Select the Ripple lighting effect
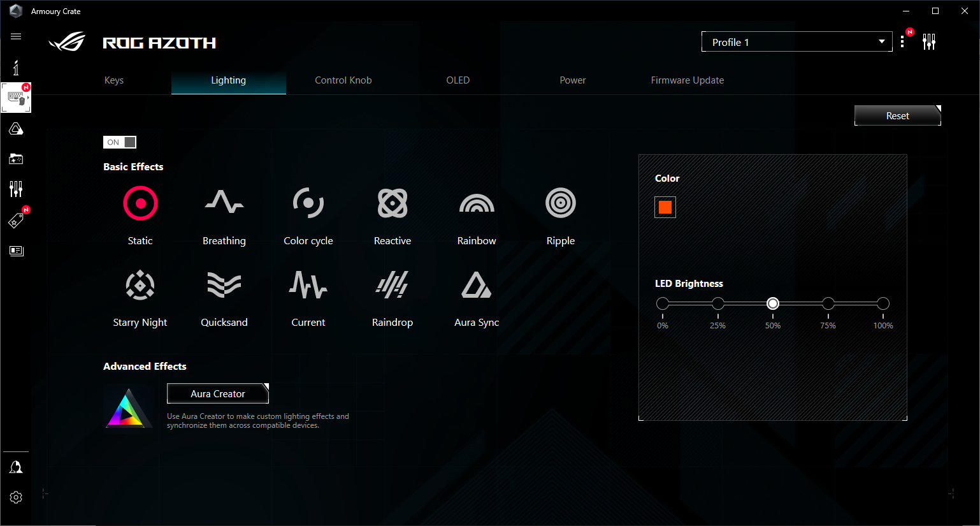This screenshot has height=526, width=980. pyautogui.click(x=561, y=216)
